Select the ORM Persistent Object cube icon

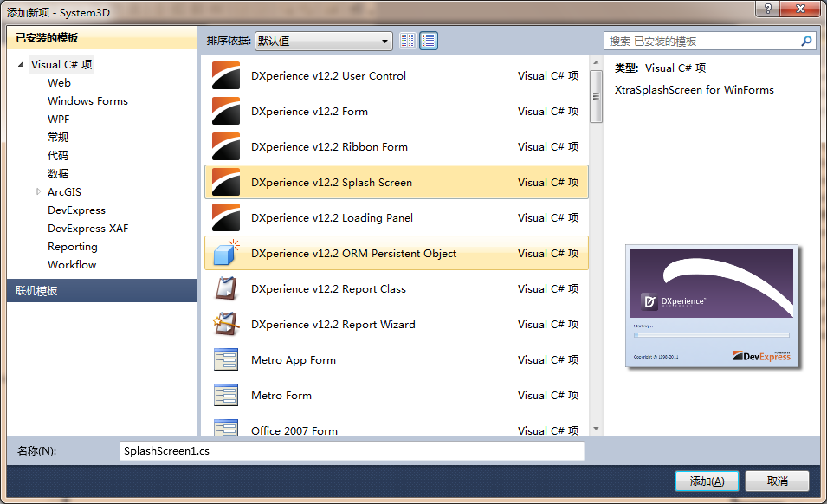[226, 254]
